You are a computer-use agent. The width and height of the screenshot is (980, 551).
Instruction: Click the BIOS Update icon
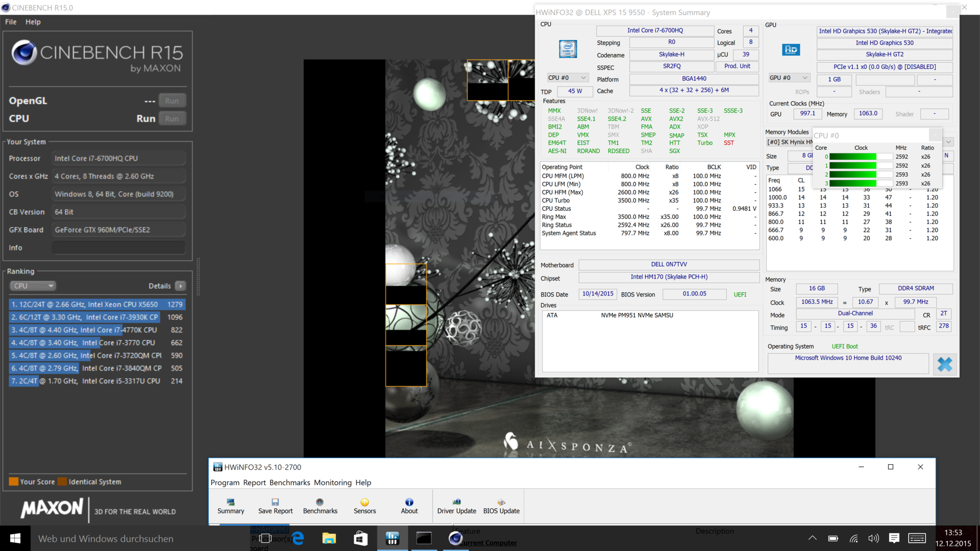[501, 506]
